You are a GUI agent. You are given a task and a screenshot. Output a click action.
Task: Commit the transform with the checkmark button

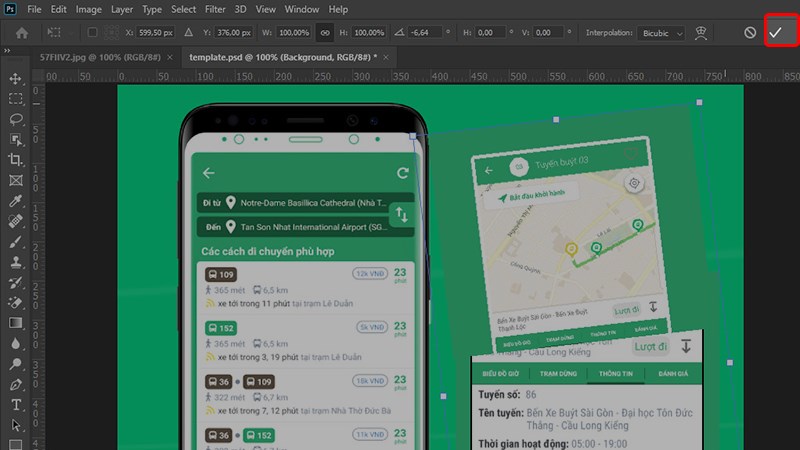[775, 33]
